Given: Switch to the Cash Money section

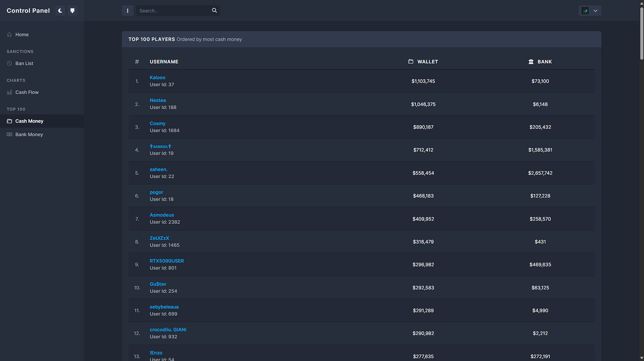Looking at the screenshot, I should point(28,121).
